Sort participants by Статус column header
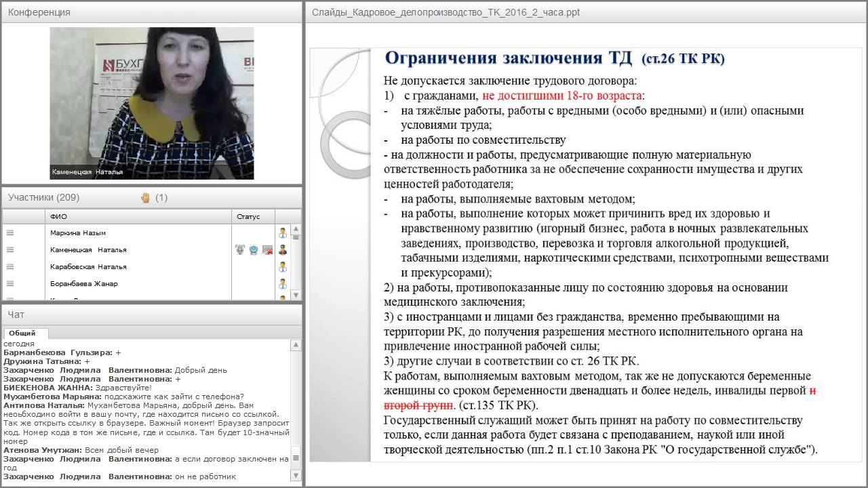The image size is (868, 488). tap(254, 217)
